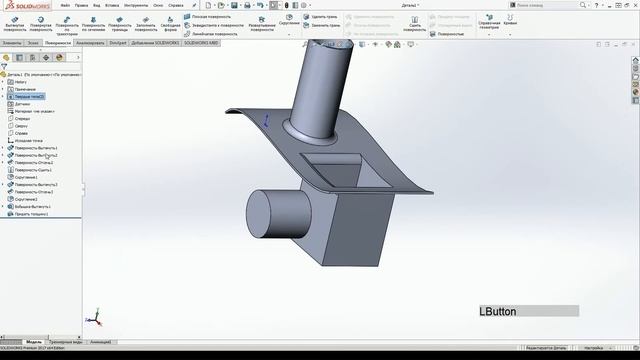Select the Сшить поверхность (knit surface) tool
The height and width of the screenshot is (360, 640).
[x=414, y=24]
